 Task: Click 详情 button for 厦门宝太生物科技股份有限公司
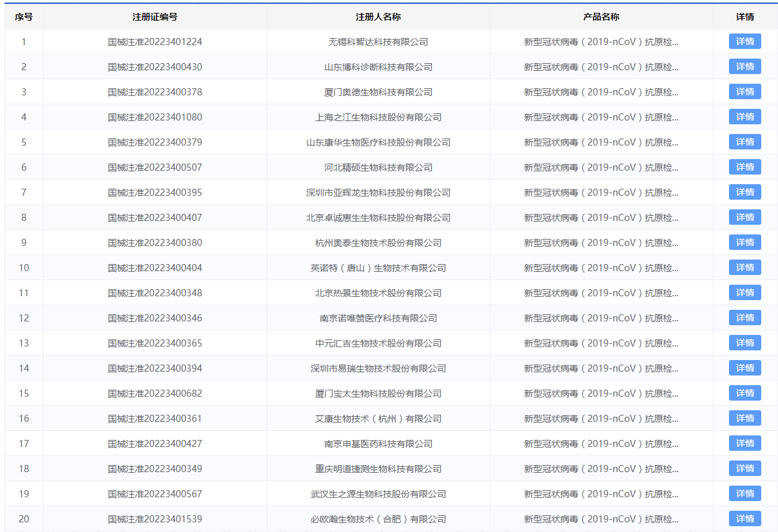744,394
